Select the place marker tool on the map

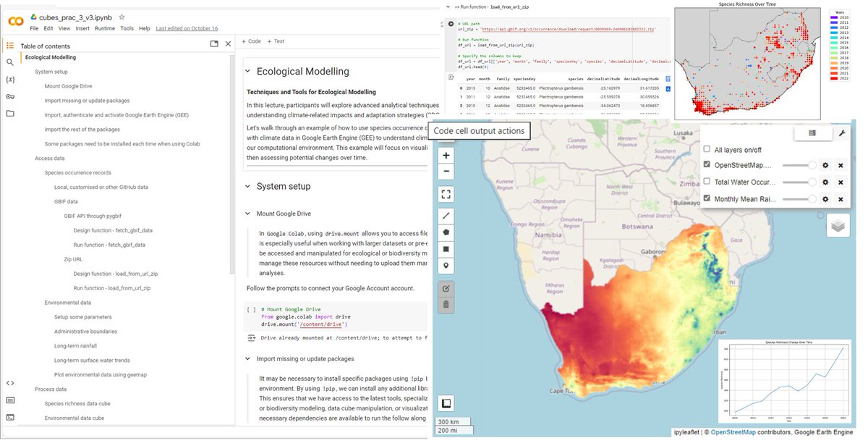[446, 265]
